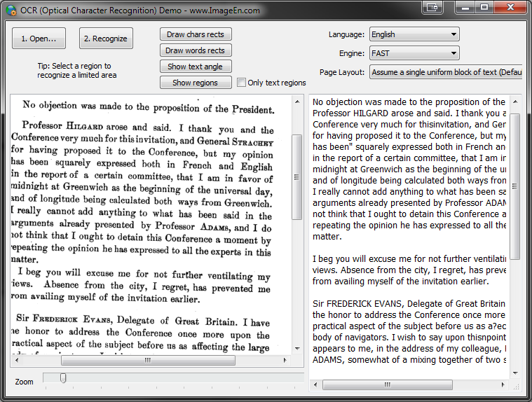Click the image panel scroll right arrow
The width and height of the screenshot is (532, 402).
[x=285, y=360]
